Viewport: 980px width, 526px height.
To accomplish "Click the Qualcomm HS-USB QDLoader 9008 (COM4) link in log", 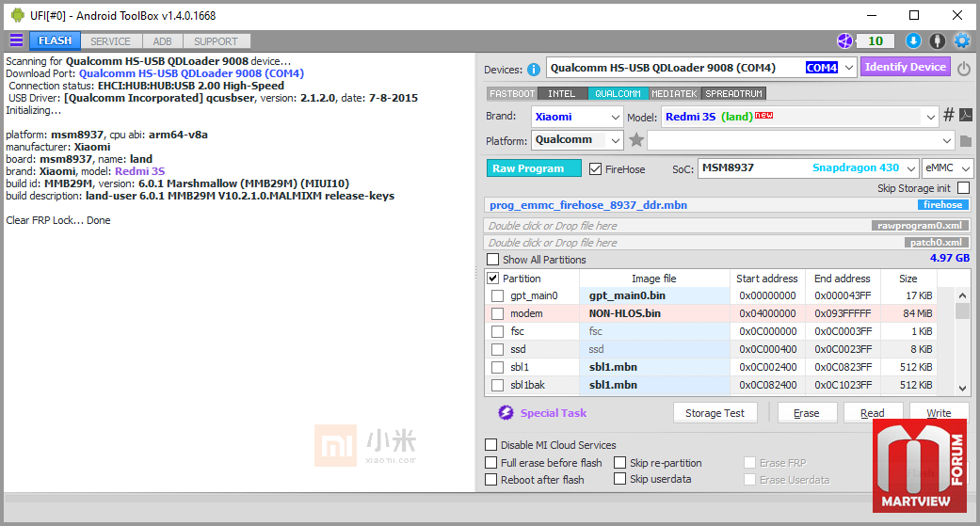I will pos(191,73).
